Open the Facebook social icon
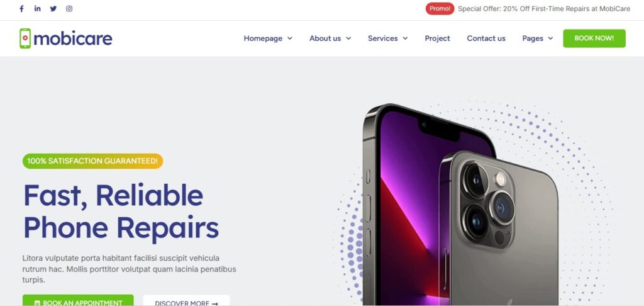 pyautogui.click(x=22, y=9)
